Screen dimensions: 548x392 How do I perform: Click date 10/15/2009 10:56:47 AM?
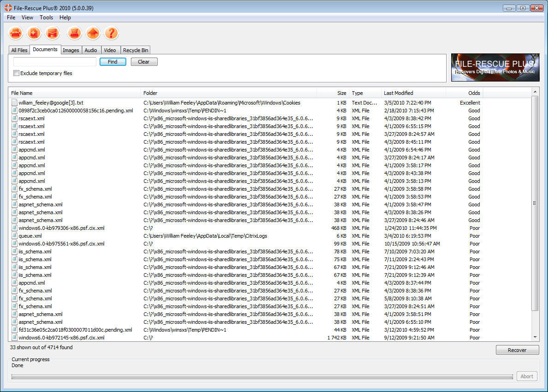[x=412, y=244]
